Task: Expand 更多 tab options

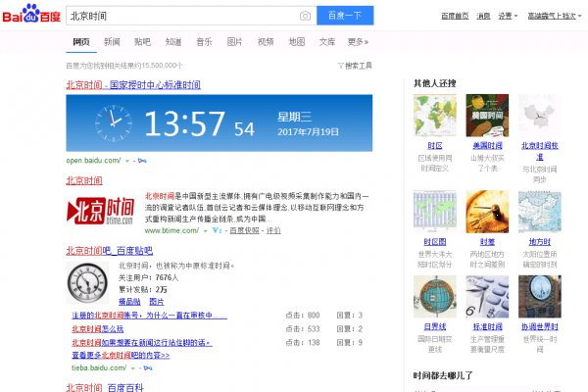Action: [358, 42]
